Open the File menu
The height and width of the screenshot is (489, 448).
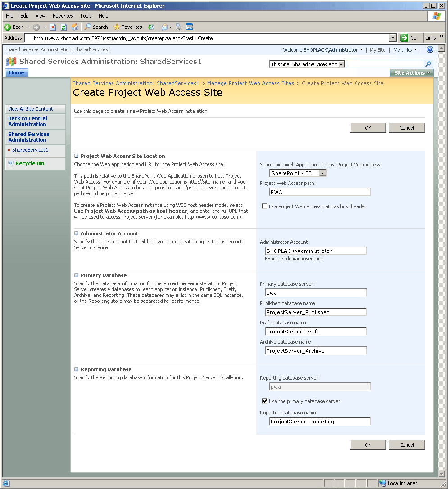coord(9,16)
